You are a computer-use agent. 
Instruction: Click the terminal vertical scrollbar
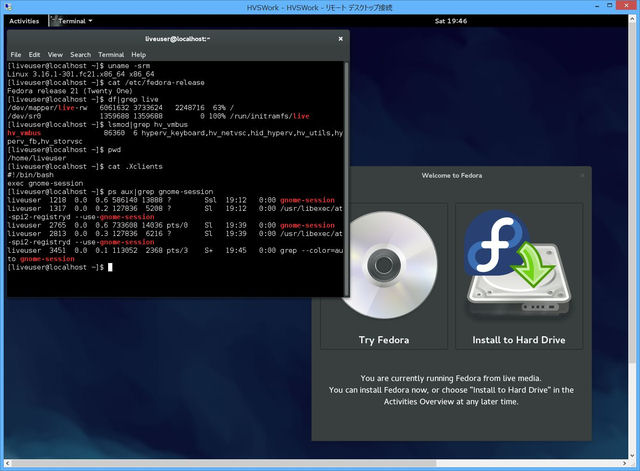coord(347,179)
